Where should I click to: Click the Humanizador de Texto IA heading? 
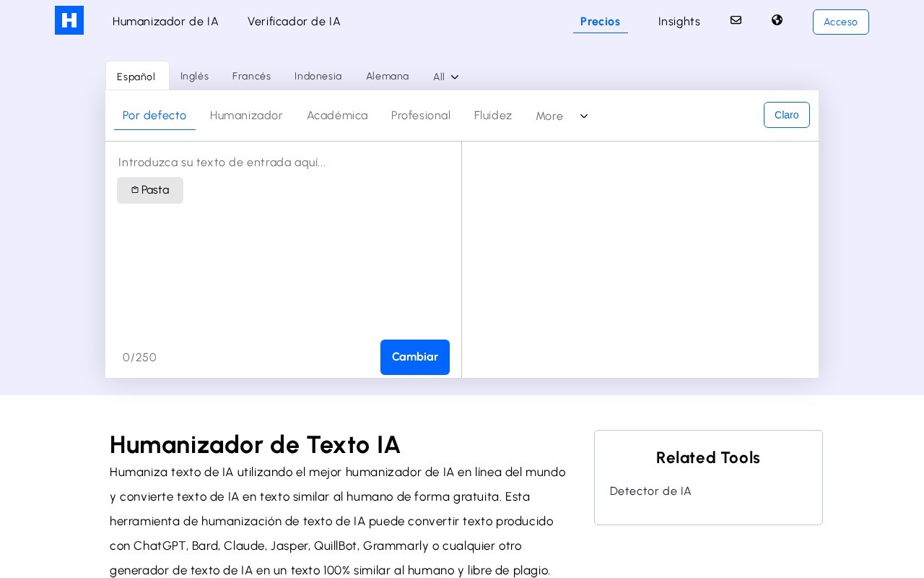click(x=255, y=445)
